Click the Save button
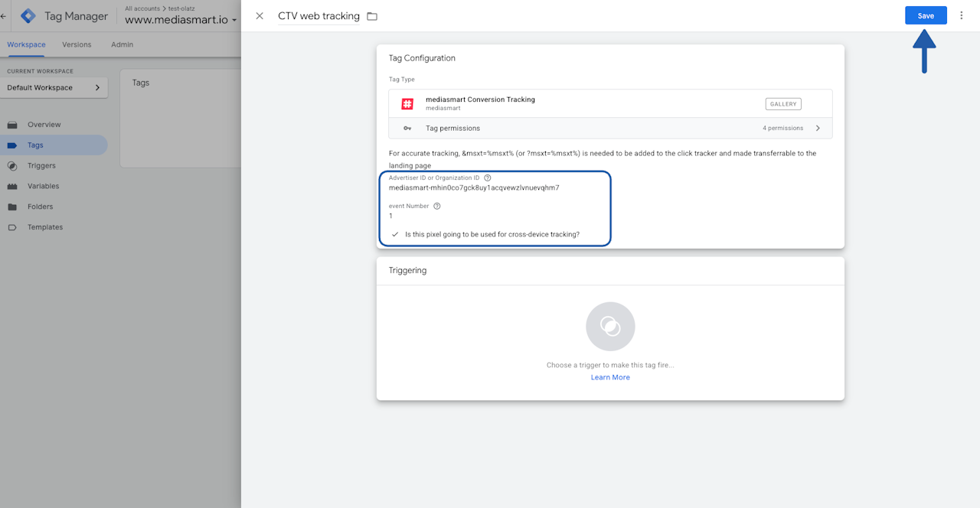980x508 pixels. [x=925, y=16]
